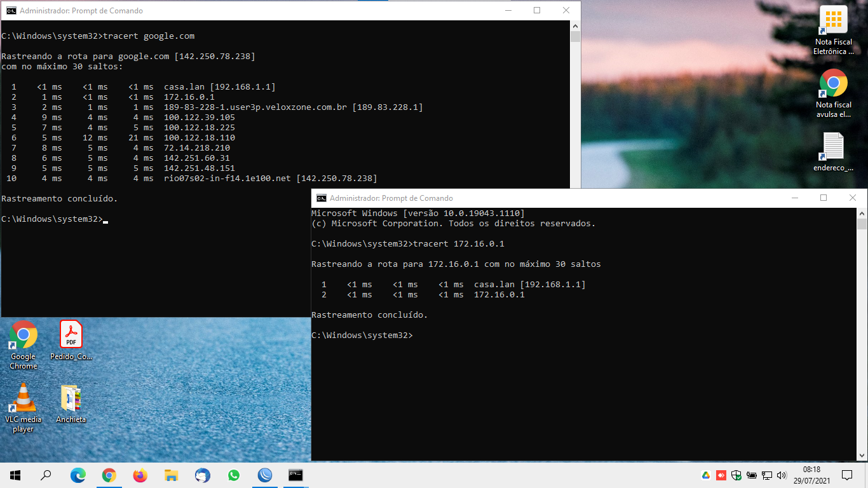Screen dimensions: 868x488
Task: Click 'casa.lan [192.168.1.1]' in 172.16.0.1 trace window
Action: pos(530,285)
